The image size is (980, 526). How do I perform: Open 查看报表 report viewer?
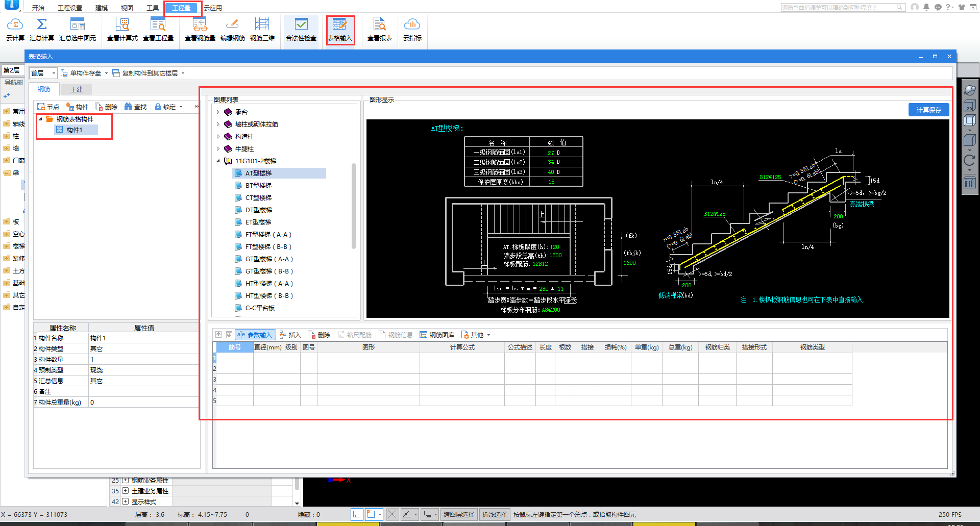[x=379, y=30]
